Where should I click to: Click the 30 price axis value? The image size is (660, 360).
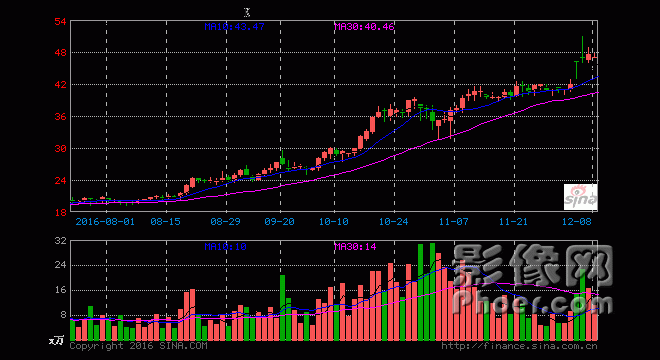(x=60, y=149)
